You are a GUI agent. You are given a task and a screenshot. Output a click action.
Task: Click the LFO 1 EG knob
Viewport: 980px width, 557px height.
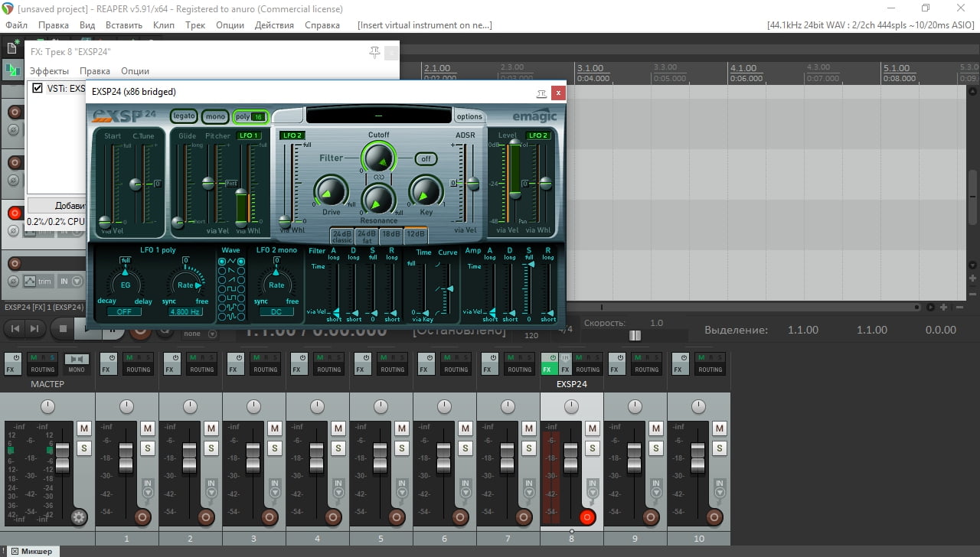pyautogui.click(x=126, y=285)
